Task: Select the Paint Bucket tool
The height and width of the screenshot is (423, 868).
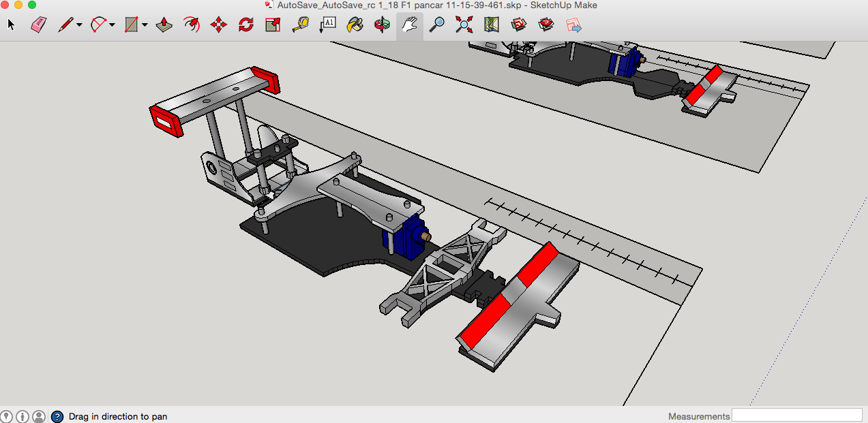Action: [355, 25]
